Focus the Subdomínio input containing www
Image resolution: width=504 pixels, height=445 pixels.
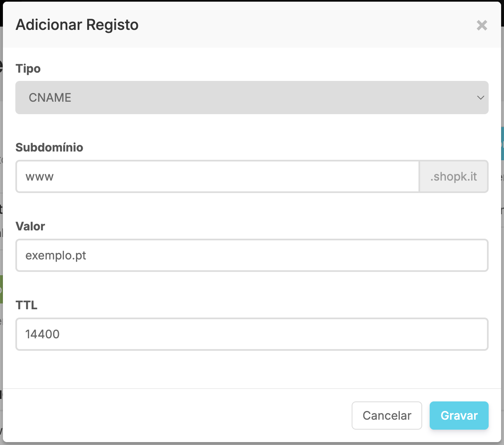pos(218,176)
